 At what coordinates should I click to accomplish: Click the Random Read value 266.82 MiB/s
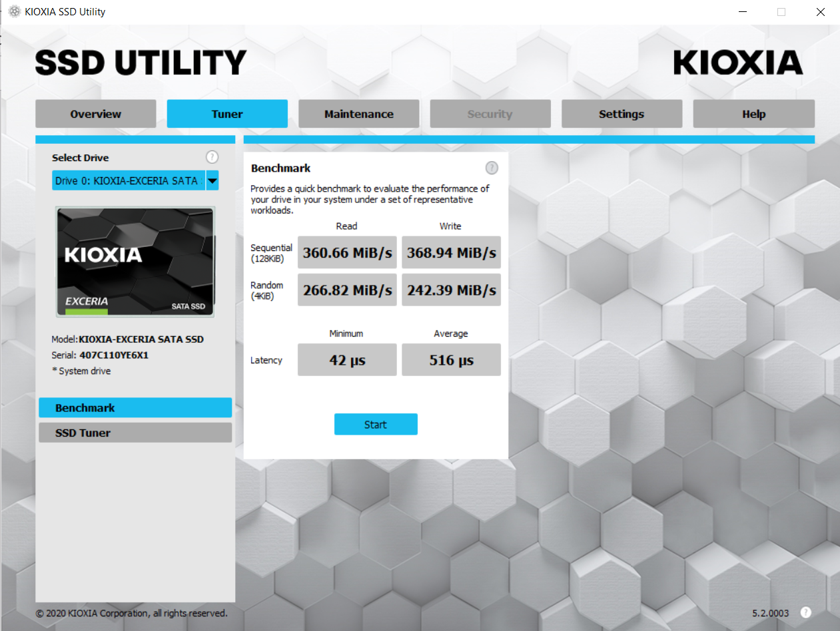(347, 290)
